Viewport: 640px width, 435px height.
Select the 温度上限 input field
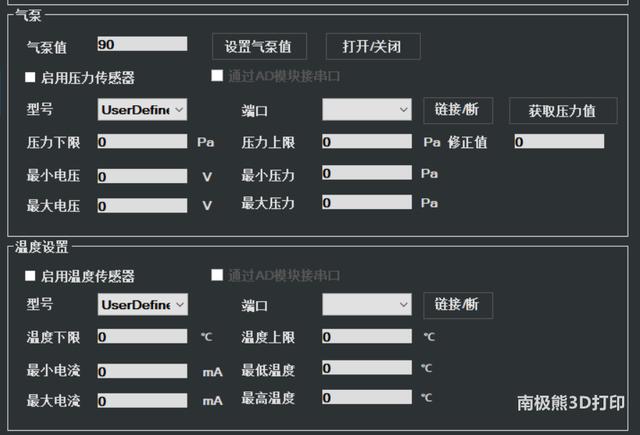[367, 336]
